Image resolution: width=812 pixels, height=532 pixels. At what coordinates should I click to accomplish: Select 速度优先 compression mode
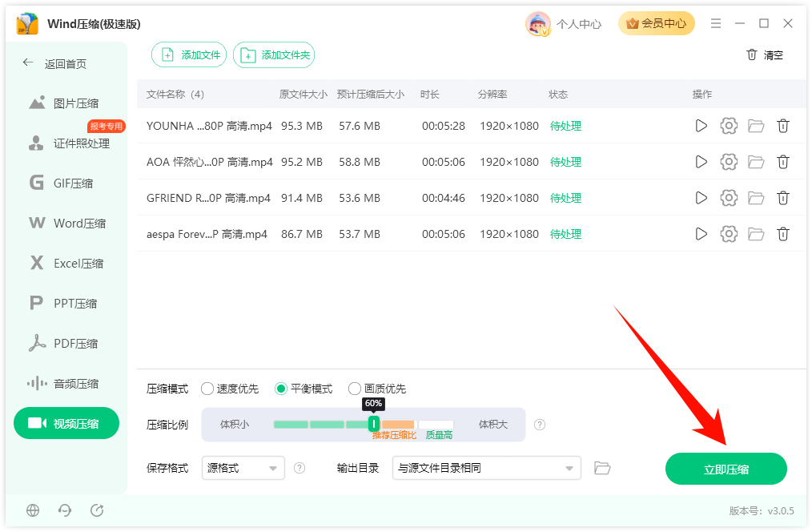pyautogui.click(x=230, y=389)
